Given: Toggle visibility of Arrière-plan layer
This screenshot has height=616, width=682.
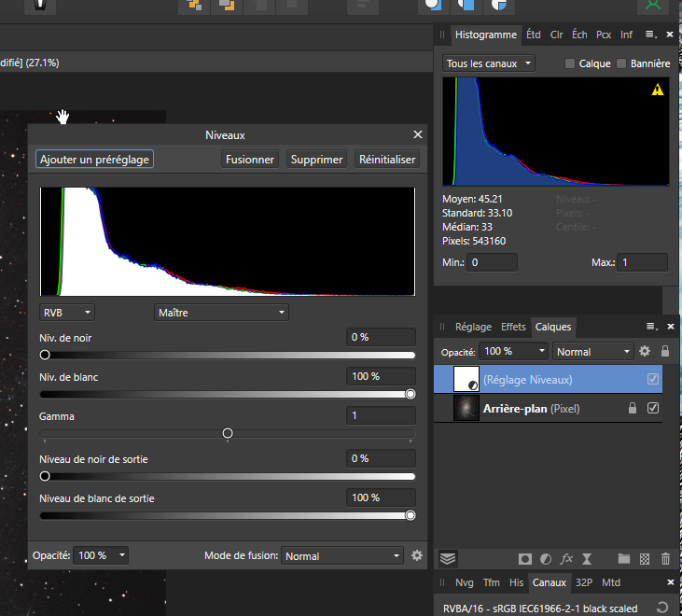Looking at the screenshot, I should 653,408.
